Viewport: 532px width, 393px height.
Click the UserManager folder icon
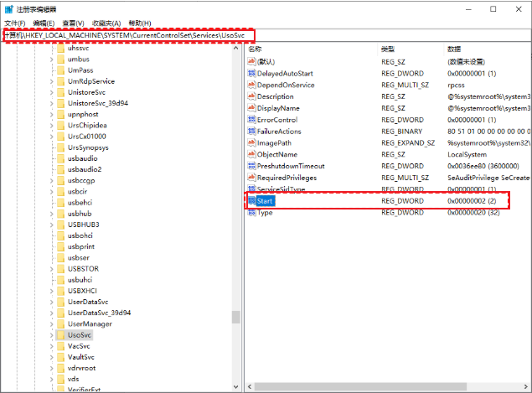pyautogui.click(x=60, y=323)
